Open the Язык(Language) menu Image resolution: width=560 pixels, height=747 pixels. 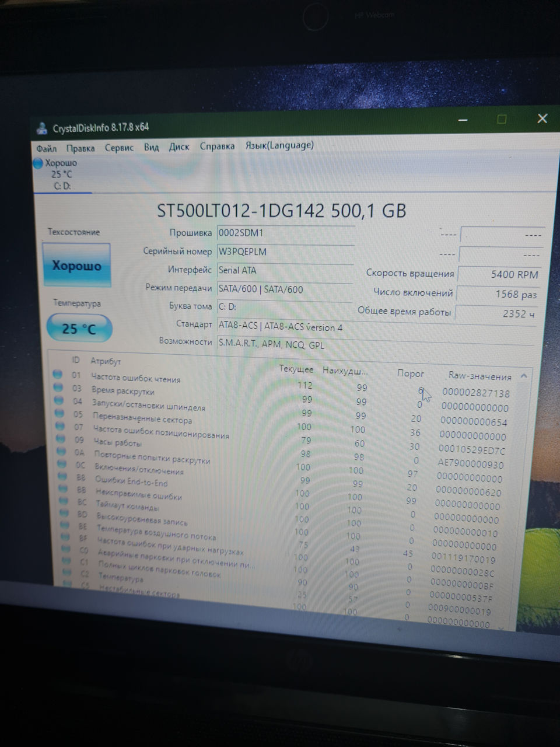point(279,145)
